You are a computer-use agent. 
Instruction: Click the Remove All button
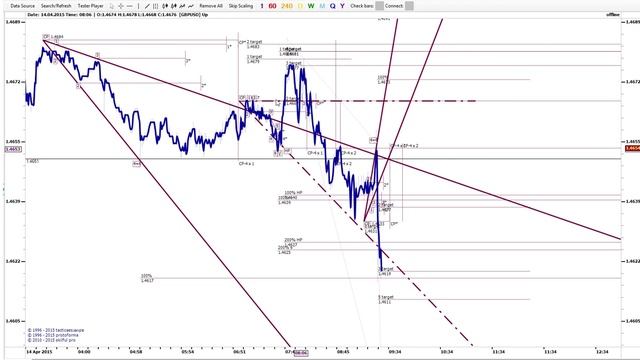(211, 6)
